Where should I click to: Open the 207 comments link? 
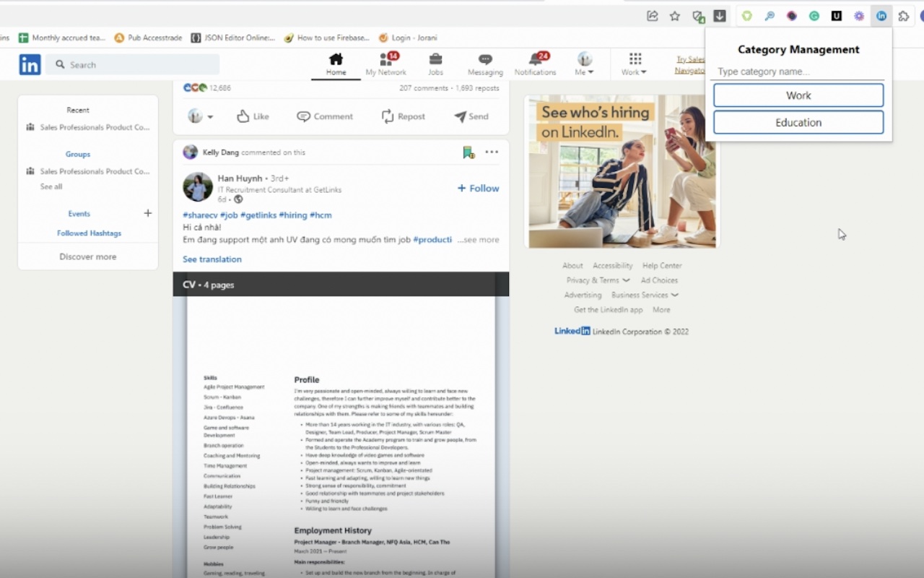424,88
